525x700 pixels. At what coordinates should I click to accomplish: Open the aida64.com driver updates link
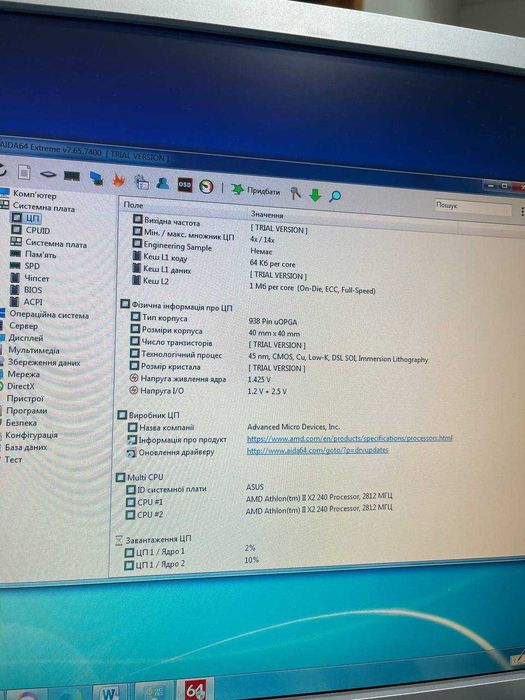coord(317,450)
